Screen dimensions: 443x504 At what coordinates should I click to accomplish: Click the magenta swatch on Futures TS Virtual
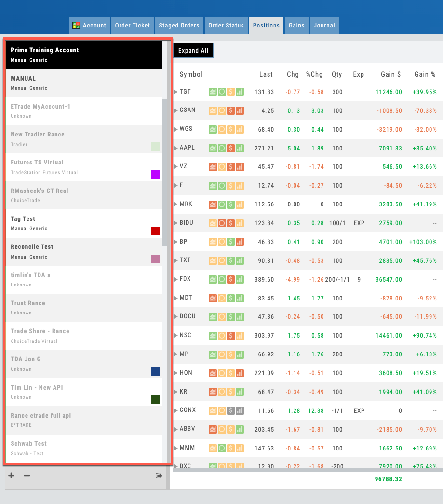pos(156,175)
